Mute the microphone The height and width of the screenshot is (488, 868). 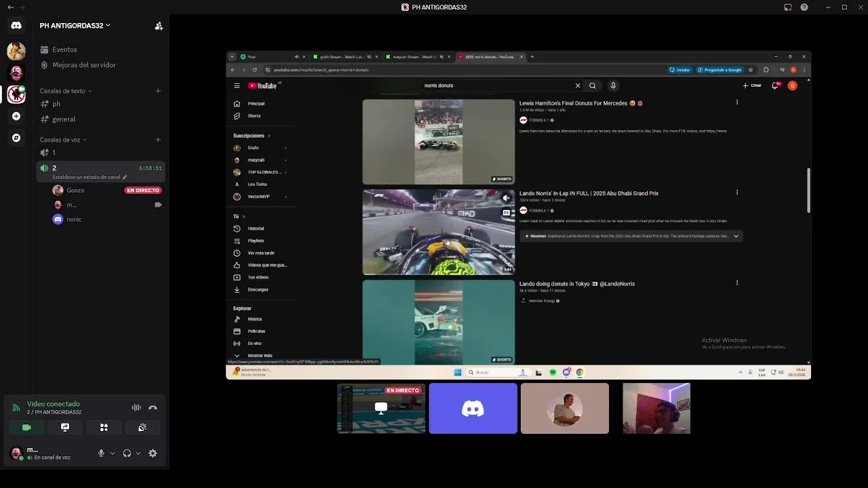pyautogui.click(x=101, y=453)
